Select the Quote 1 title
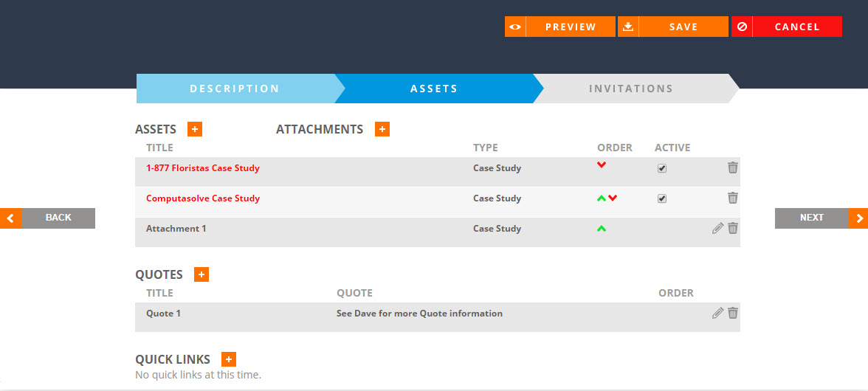This screenshot has height=391, width=868. coord(163,314)
